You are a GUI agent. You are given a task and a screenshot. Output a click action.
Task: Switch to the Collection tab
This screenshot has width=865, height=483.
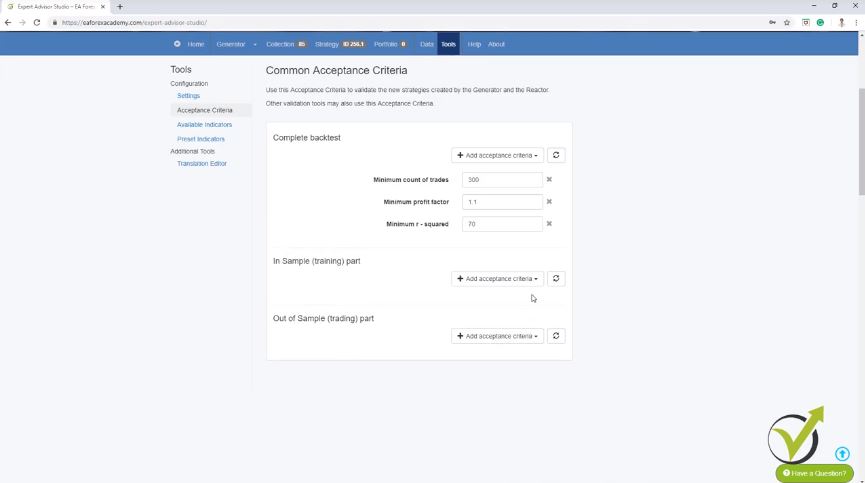[x=285, y=44]
